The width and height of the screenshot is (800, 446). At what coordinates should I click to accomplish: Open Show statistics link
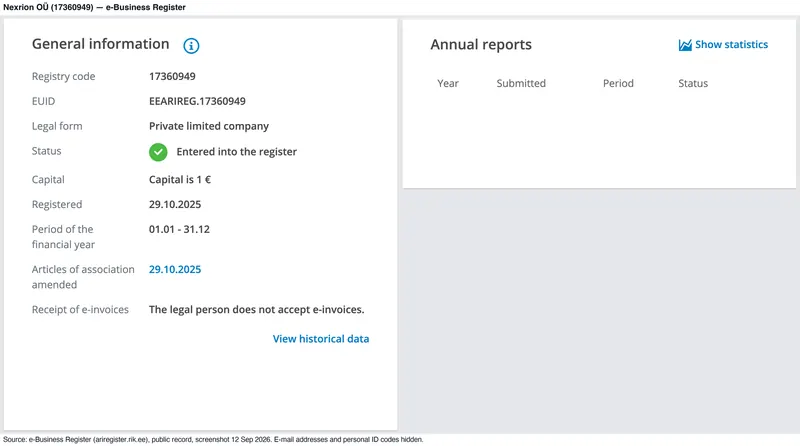coord(731,44)
